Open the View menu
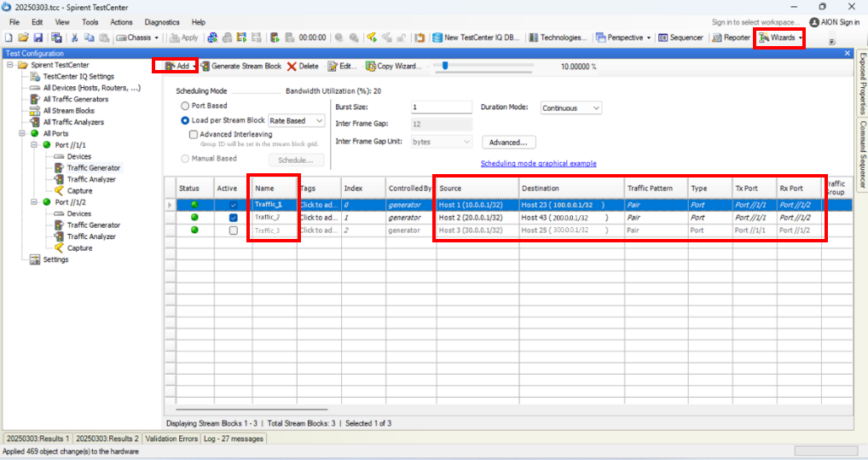 (x=62, y=22)
